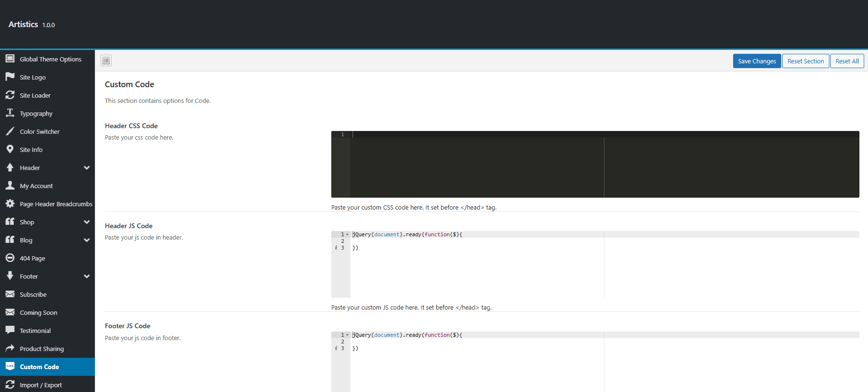
Task: Click the Header CSS Code label
Action: [x=131, y=126]
